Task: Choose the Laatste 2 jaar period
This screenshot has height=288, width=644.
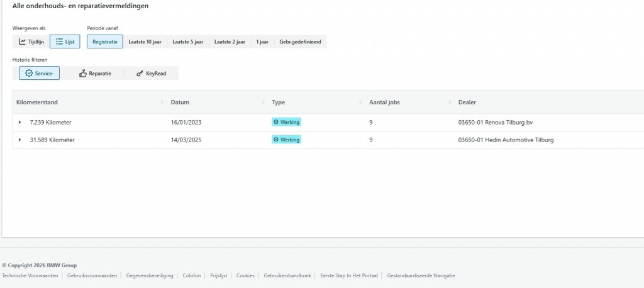Action: coord(230,42)
